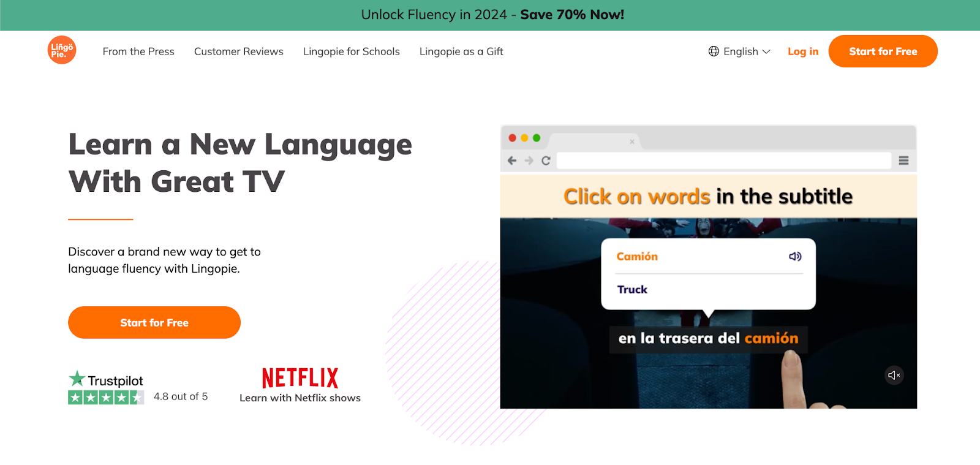Click the Click on words caption

click(708, 196)
